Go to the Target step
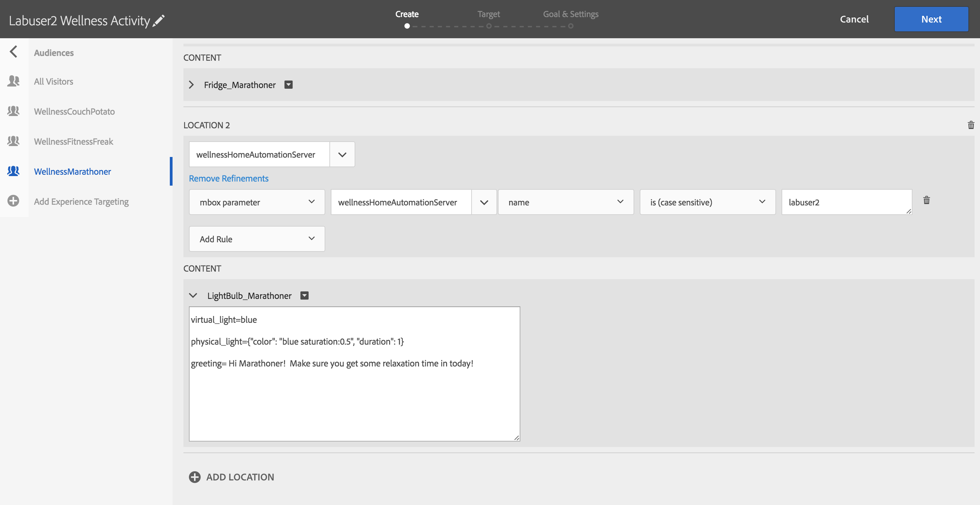Screen dimensions: 980x505 (x=489, y=14)
